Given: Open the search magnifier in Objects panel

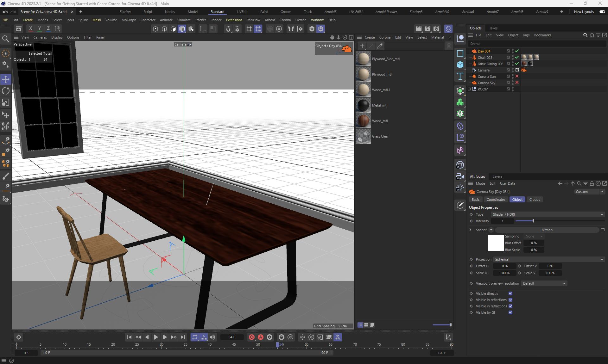Looking at the screenshot, I should click(x=585, y=35).
